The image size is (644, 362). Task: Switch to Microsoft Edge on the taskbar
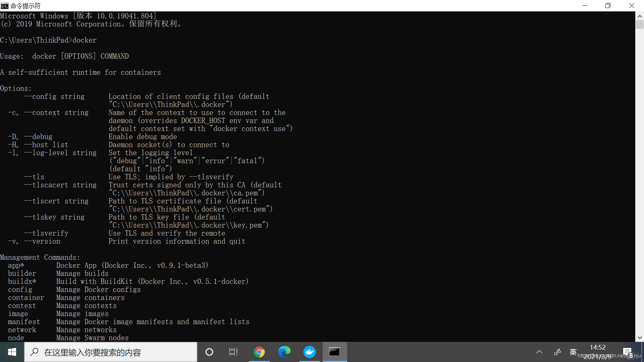pos(284,352)
